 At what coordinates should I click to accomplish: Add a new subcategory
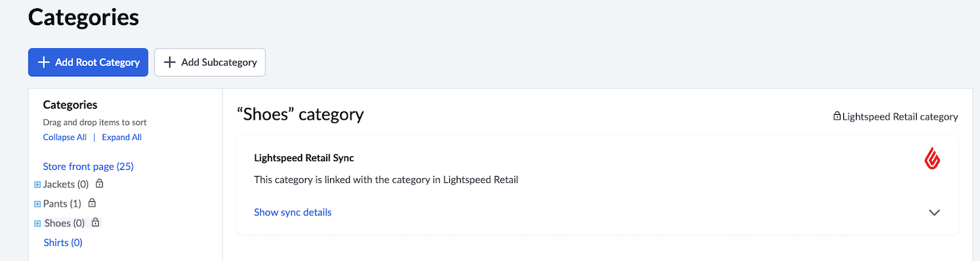click(210, 62)
